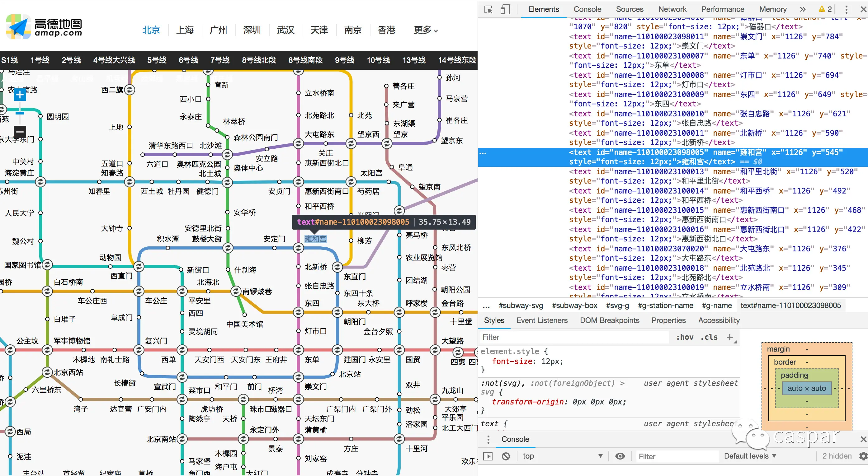The image size is (868, 476).
Task: Click the warnings count icon
Action: coord(825,9)
